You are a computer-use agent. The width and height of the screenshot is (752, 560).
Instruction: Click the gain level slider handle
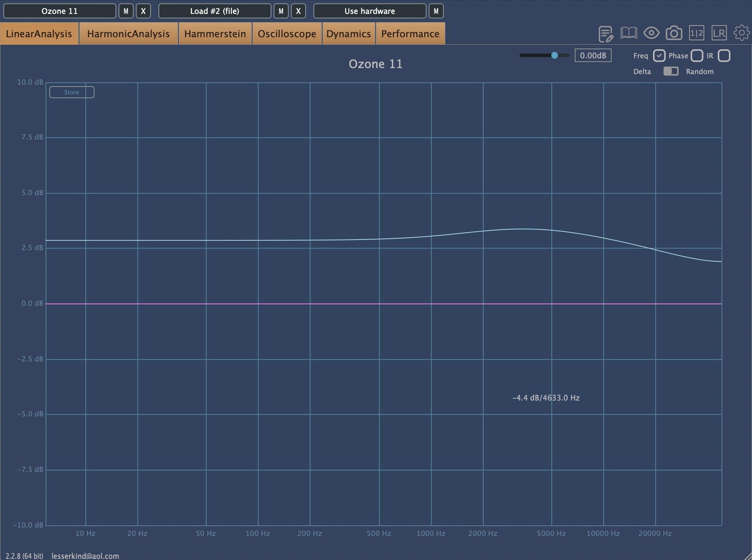tap(554, 55)
